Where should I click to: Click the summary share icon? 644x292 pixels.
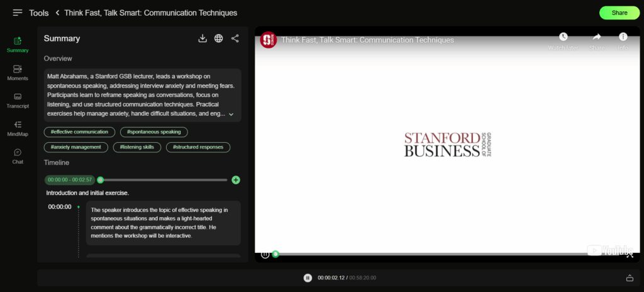pos(235,38)
